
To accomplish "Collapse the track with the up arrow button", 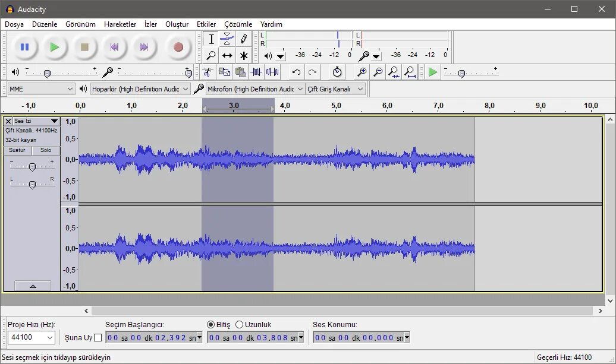I will click(x=33, y=286).
